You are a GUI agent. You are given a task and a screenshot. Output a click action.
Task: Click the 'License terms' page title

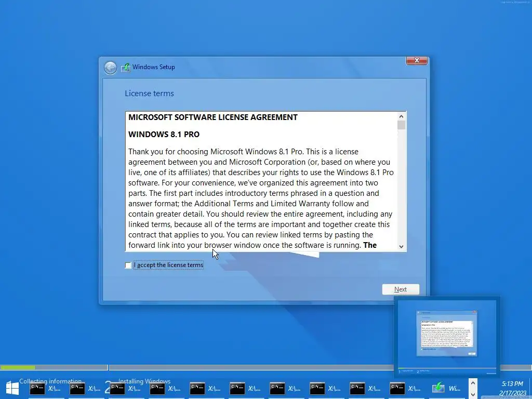pyautogui.click(x=149, y=94)
